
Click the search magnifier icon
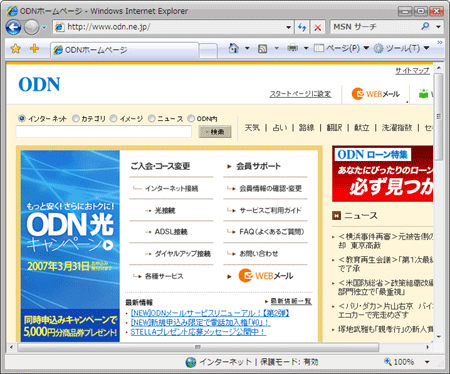425,26
